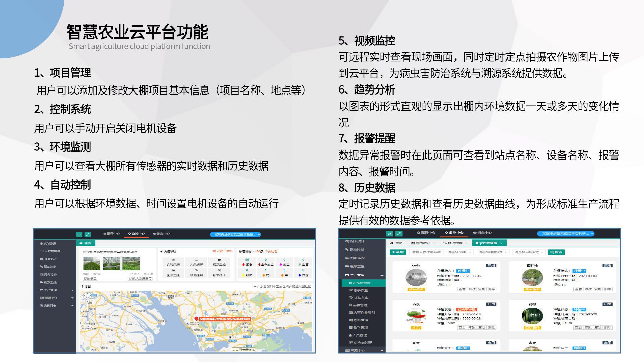Click the 请输入农作物名称 search input field

point(426,252)
